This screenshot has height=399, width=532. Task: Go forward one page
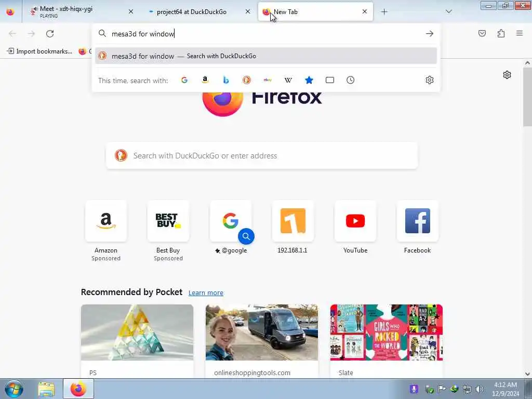pyautogui.click(x=31, y=34)
